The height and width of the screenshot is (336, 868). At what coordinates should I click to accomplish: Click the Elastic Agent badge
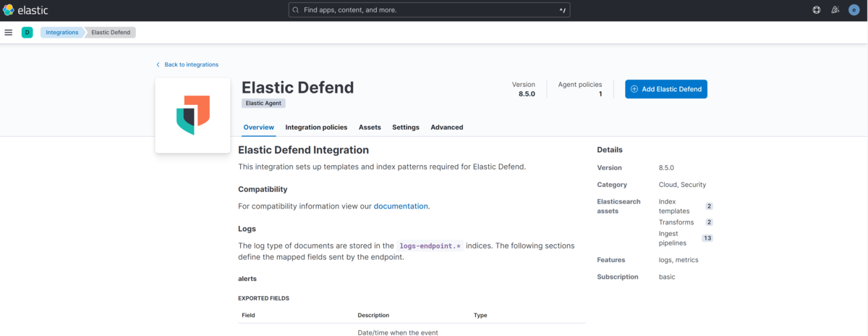point(264,104)
